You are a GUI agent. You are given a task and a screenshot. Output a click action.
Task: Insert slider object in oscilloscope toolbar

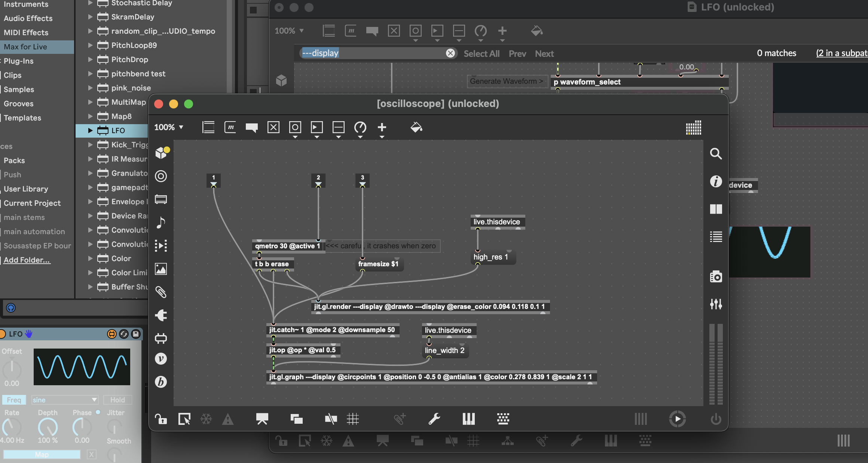pos(339,127)
